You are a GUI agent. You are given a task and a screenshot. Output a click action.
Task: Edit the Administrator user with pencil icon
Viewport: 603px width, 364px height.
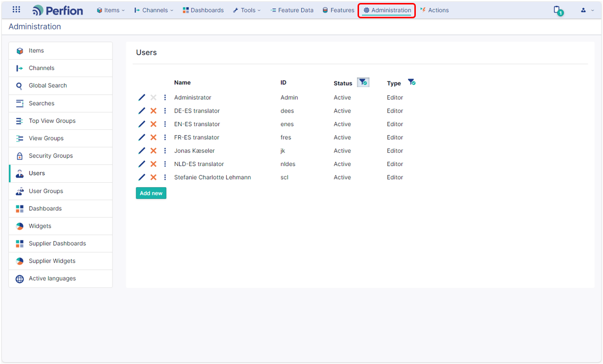tap(142, 98)
